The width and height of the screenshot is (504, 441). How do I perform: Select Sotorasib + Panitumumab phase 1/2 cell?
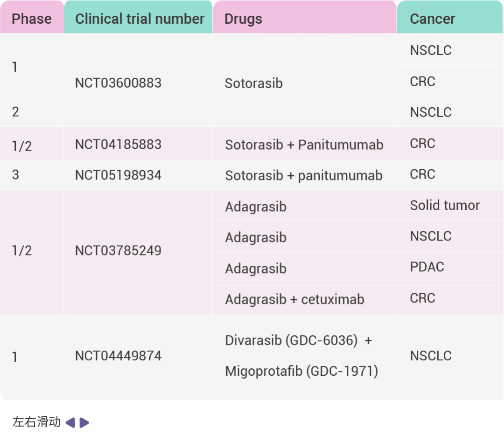304,145
